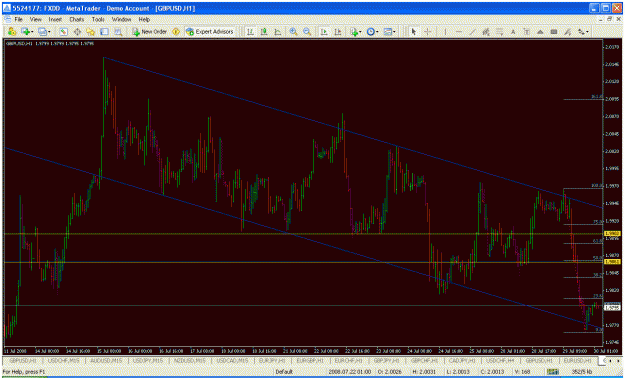Switch to line chart mode
The image size is (625, 378).
(x=277, y=32)
